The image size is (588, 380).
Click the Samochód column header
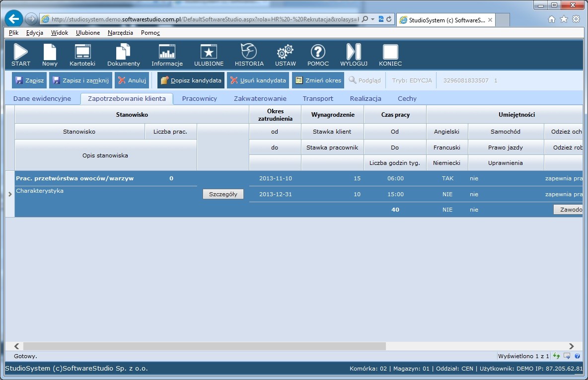coord(506,132)
